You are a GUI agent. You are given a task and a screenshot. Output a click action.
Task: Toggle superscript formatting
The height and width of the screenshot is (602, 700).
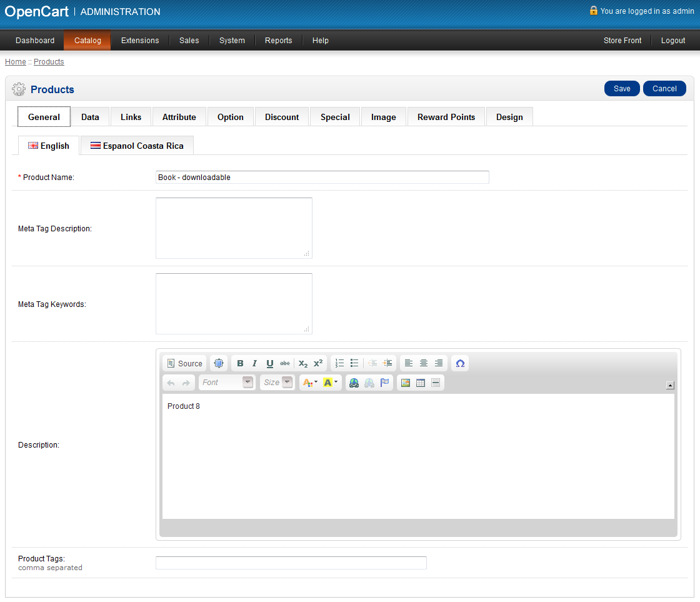318,363
